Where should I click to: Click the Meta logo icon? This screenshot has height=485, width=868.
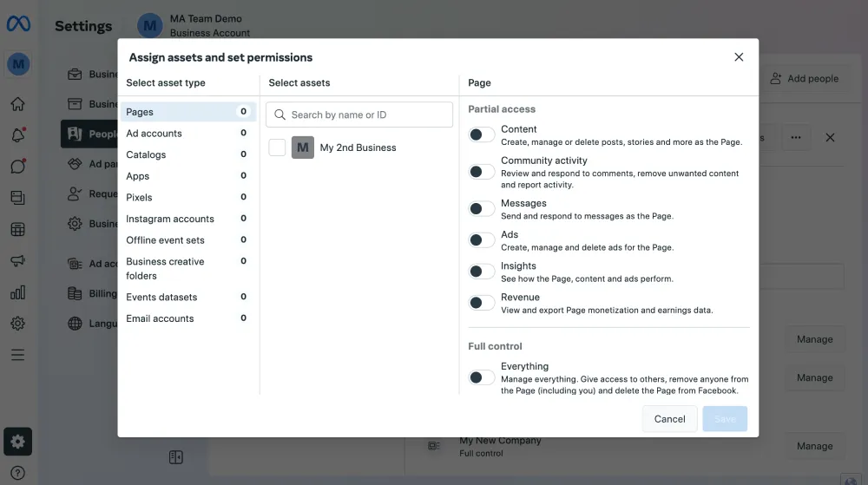(18, 24)
